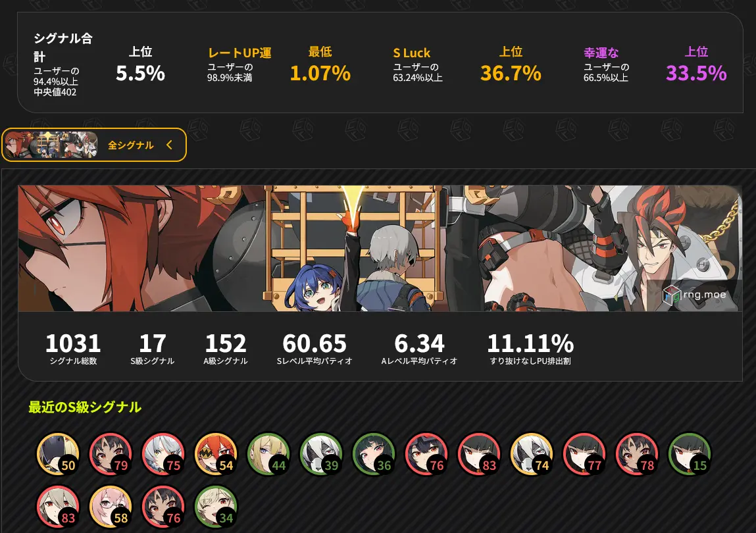Select the character icon showing pity 54
756x533 pixels.
216,454
